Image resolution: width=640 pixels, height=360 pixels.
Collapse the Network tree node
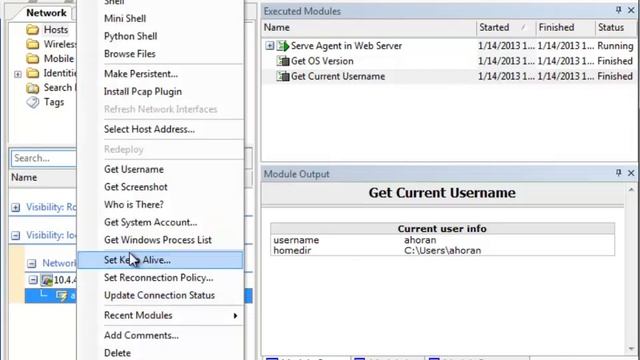pyautogui.click(x=31, y=264)
